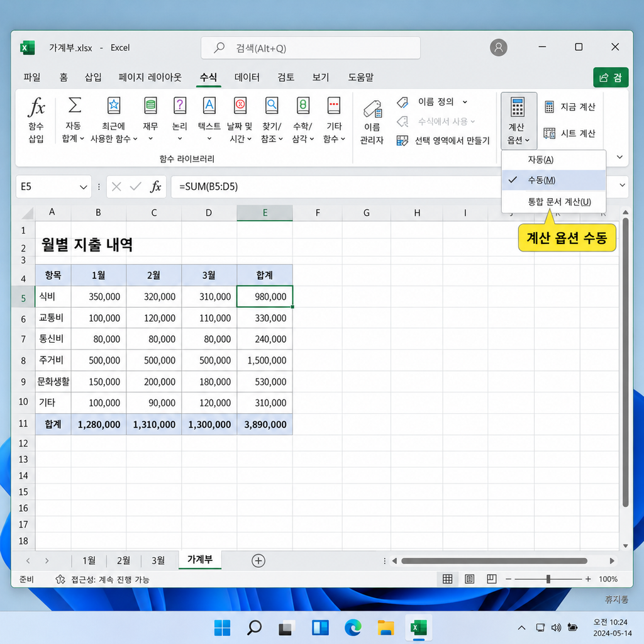The height and width of the screenshot is (644, 644).
Task: Open Date & Time (날짜 및 시간) functions
Action: point(240,120)
